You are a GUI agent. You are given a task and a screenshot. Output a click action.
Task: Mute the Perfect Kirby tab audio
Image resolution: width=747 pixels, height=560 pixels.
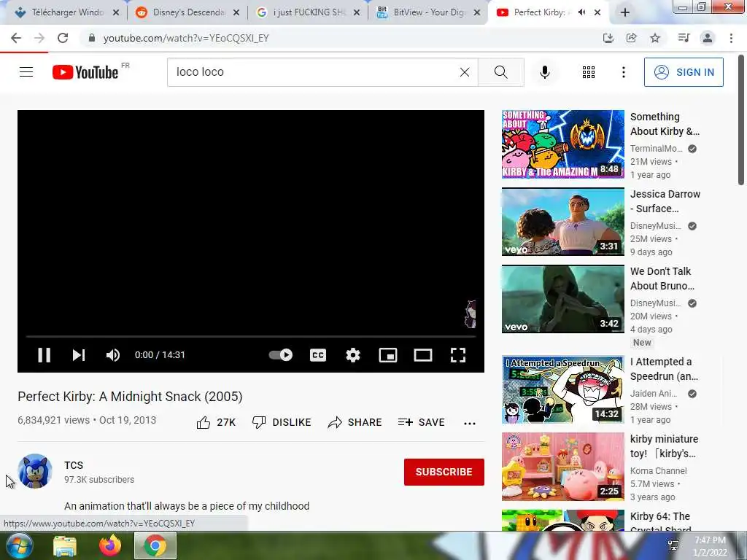click(x=581, y=12)
